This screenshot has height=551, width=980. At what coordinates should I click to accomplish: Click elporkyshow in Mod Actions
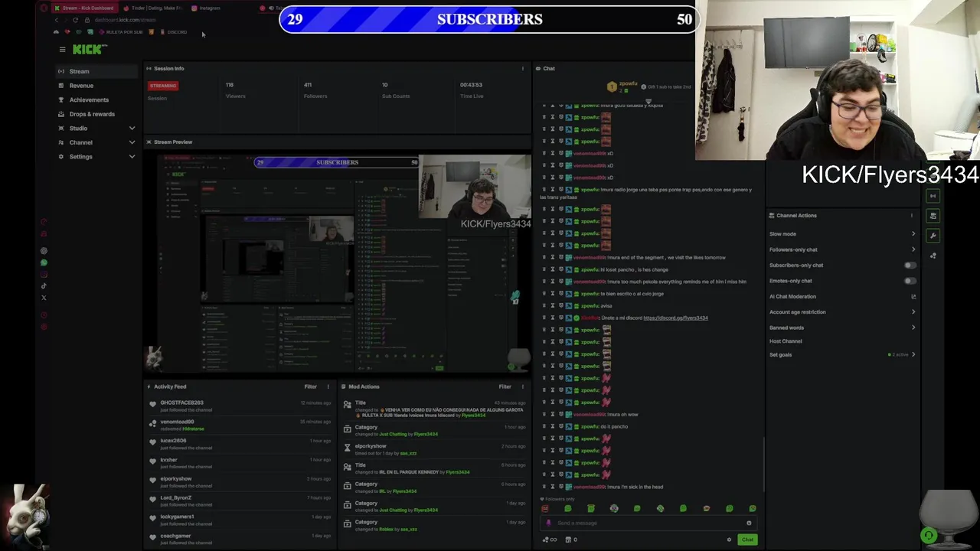coord(371,446)
